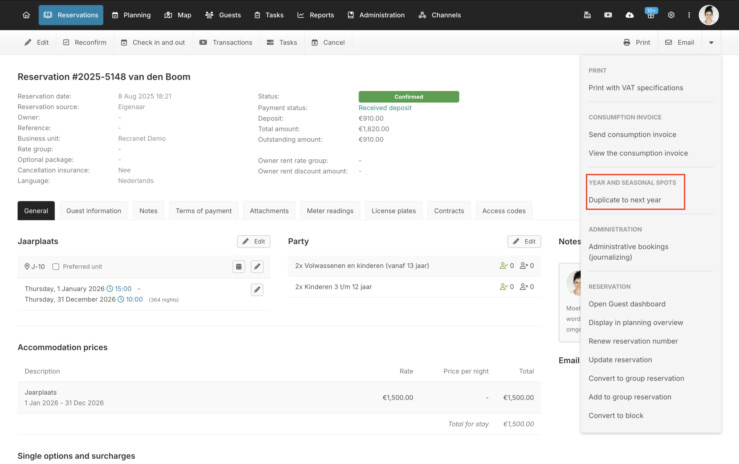Click the 10:00 departure time

click(x=130, y=300)
